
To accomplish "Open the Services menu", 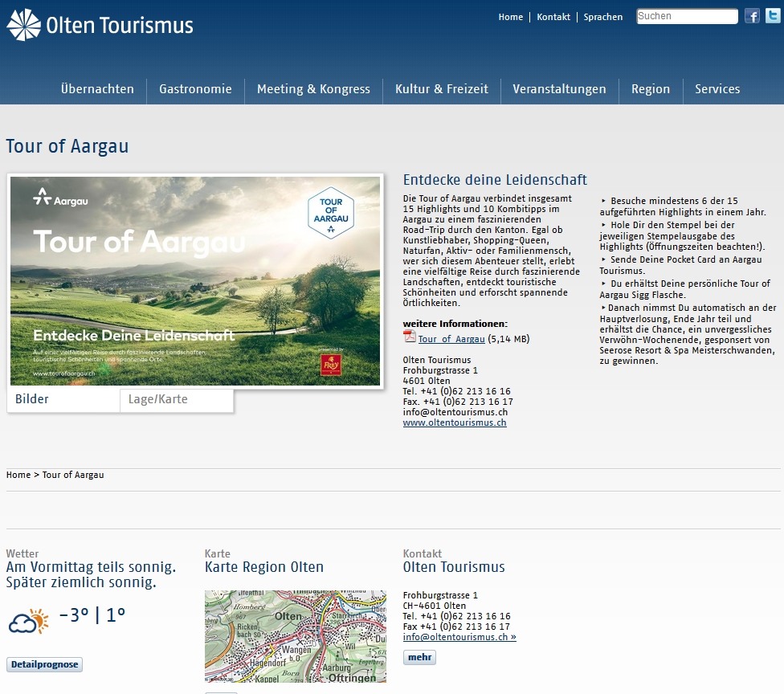I will [x=717, y=89].
